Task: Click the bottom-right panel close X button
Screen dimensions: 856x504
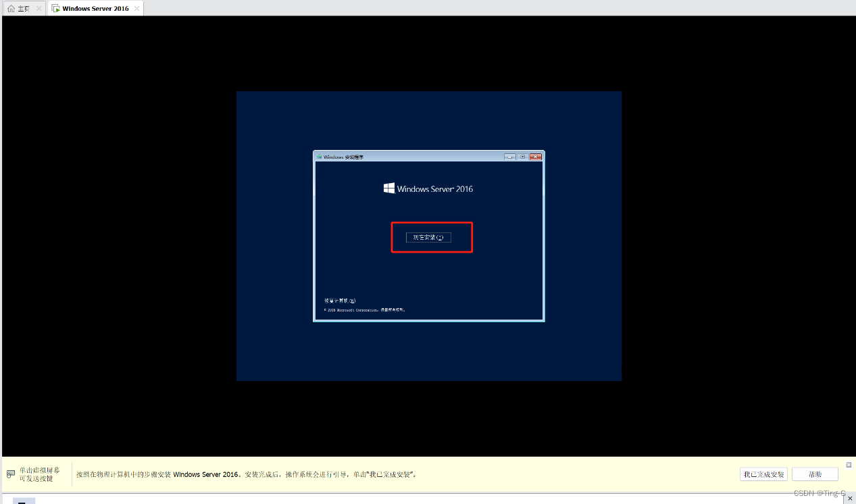Action: [x=850, y=498]
